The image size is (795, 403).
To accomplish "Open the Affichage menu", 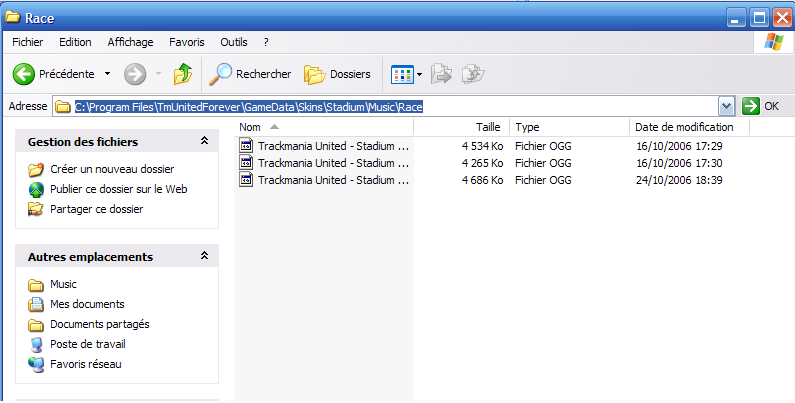I will click(x=130, y=42).
